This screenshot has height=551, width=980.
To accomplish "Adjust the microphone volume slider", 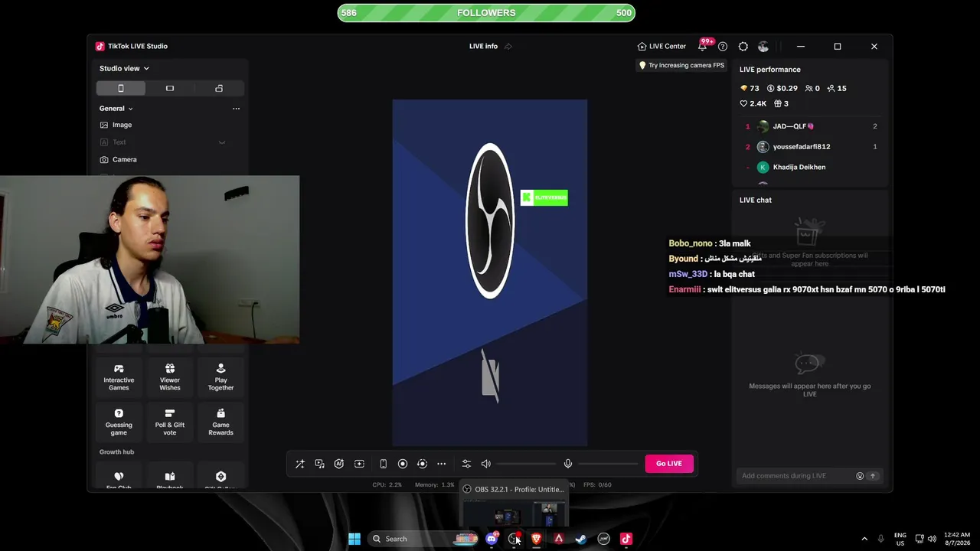I will tap(608, 464).
